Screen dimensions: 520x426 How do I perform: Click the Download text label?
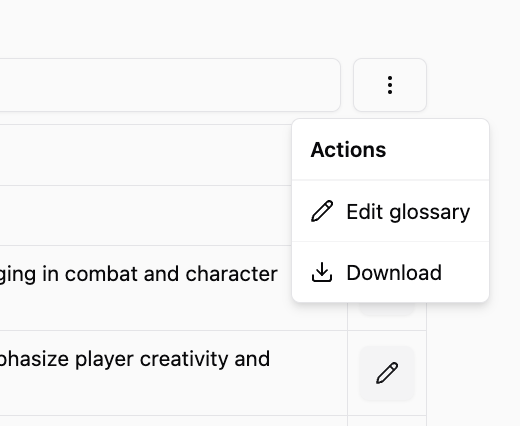pyautogui.click(x=394, y=273)
